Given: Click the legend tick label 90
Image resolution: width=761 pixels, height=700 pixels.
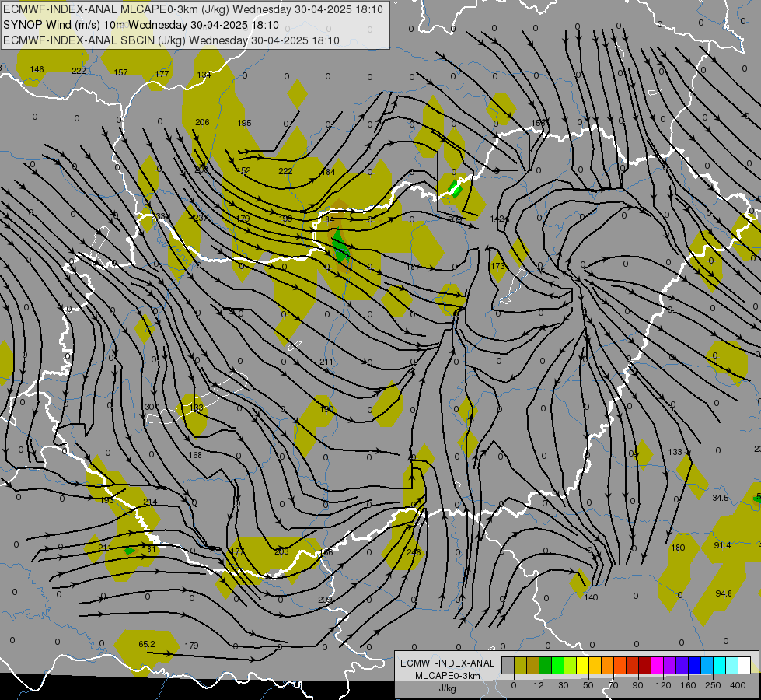Looking at the screenshot, I should pos(637,685).
